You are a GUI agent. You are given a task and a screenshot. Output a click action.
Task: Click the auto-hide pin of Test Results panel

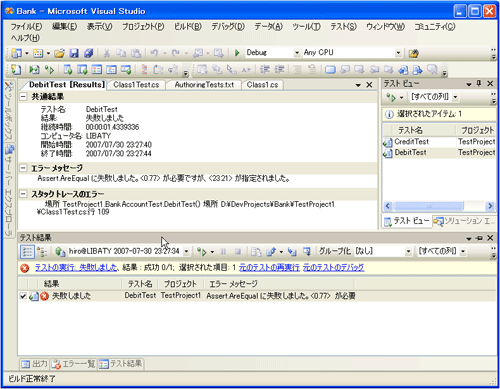[x=479, y=238]
